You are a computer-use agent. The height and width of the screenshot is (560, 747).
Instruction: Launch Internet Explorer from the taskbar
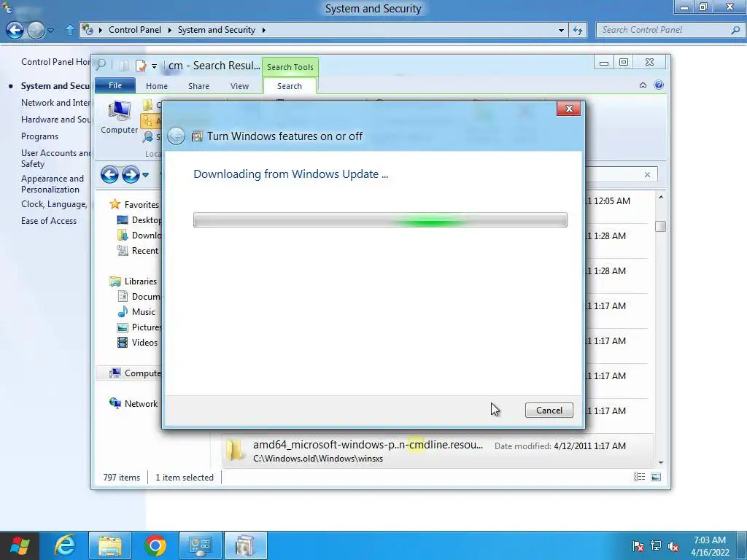pyautogui.click(x=64, y=545)
